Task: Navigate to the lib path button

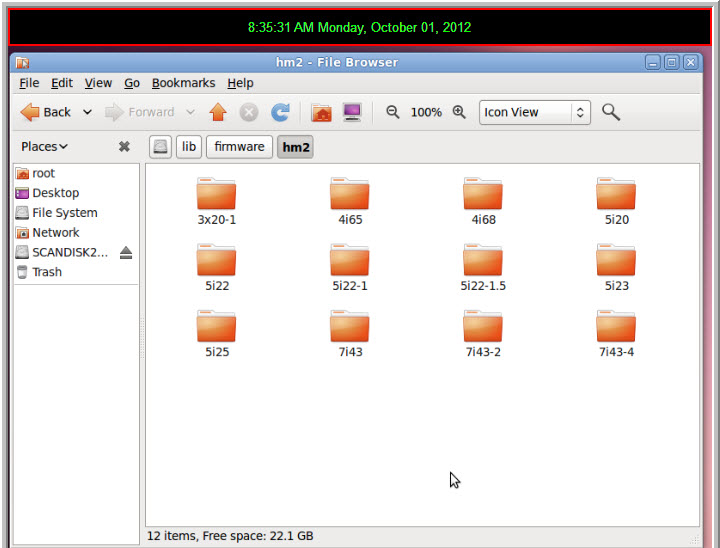Action: click(x=189, y=147)
